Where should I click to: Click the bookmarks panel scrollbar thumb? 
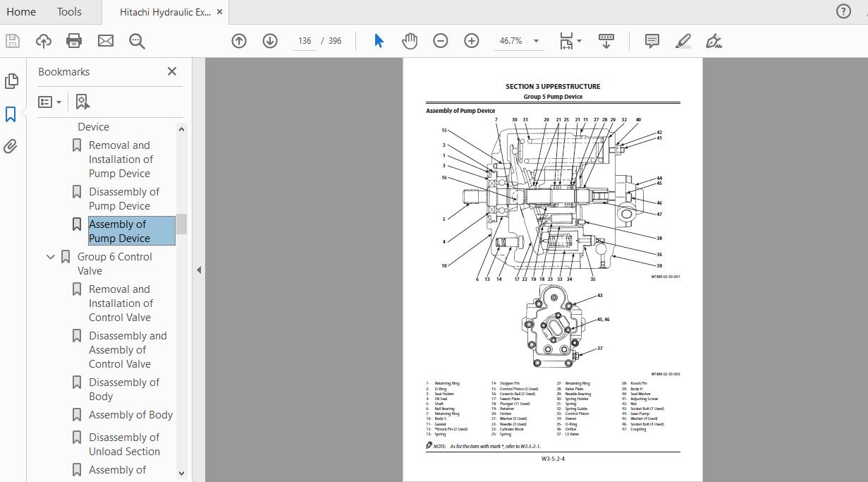[181, 224]
